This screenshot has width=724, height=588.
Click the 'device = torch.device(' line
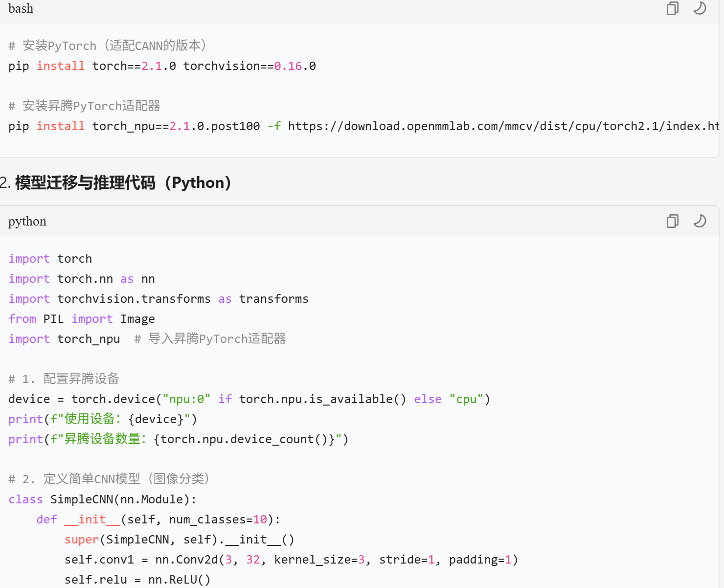pos(249,399)
